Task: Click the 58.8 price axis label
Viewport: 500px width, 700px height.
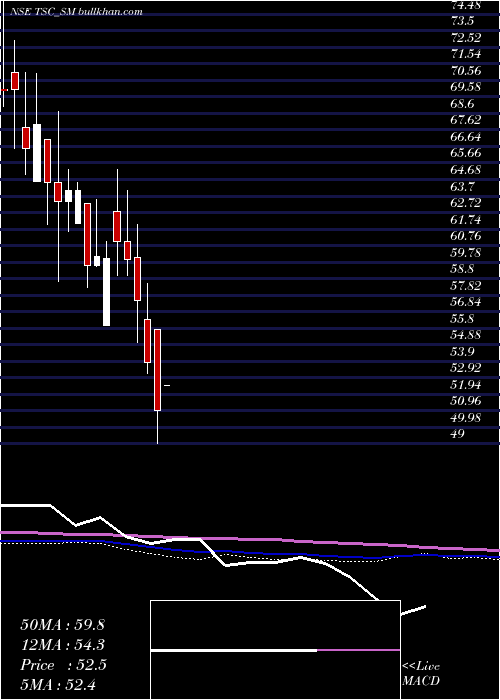Action: pyautogui.click(x=463, y=269)
